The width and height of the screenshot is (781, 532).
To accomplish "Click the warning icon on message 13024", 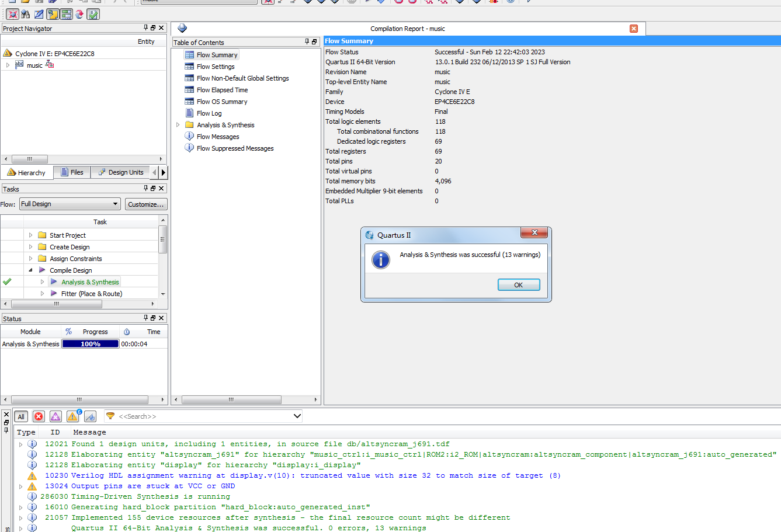I will tap(32, 486).
